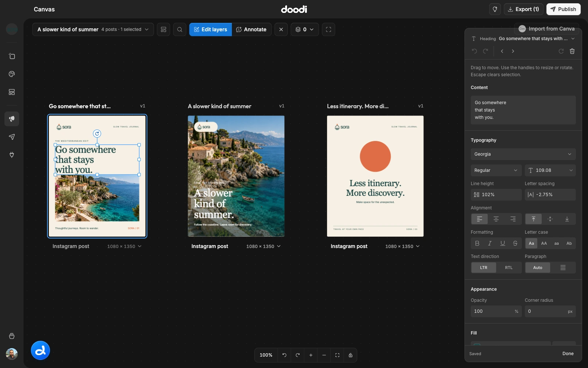Toggle underline formatting
The image size is (588, 368).
503,243
